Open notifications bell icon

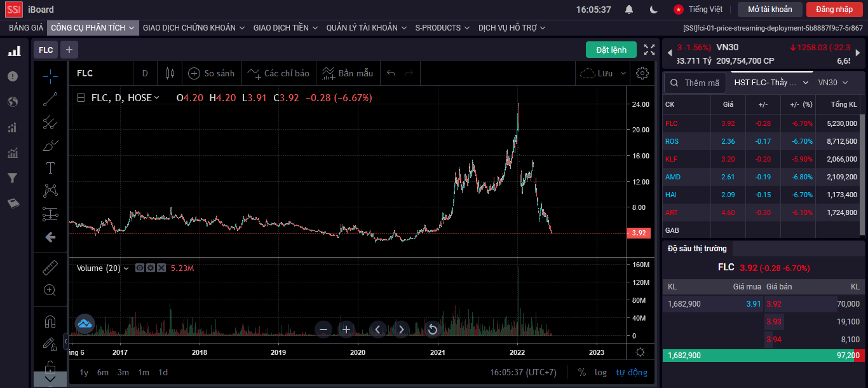point(629,10)
